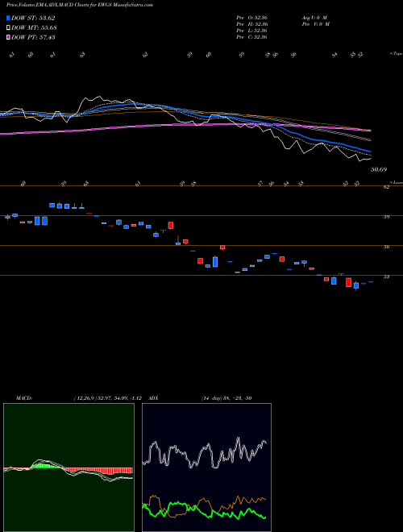Click the Pre O: 52.86 value

[252, 18]
